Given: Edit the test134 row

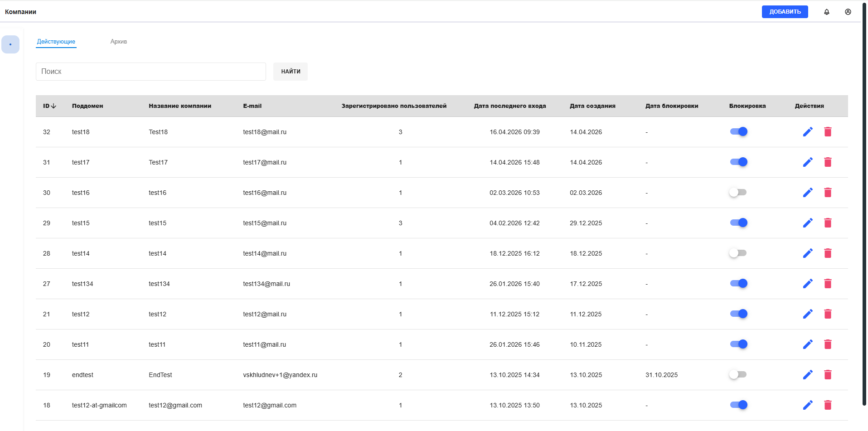Looking at the screenshot, I should [808, 284].
